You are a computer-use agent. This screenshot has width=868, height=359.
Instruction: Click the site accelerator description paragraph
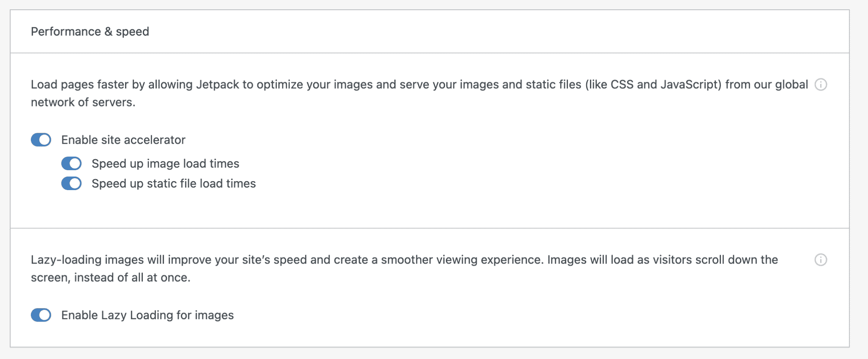pos(419,93)
